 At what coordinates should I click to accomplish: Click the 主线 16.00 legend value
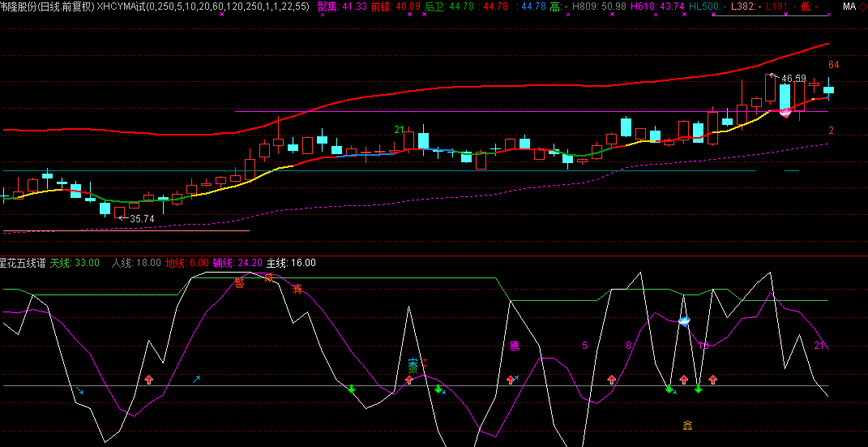coord(291,263)
